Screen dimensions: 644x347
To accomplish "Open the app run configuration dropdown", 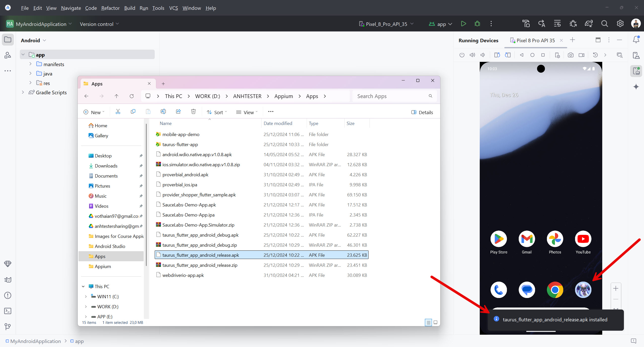I will tap(440, 24).
